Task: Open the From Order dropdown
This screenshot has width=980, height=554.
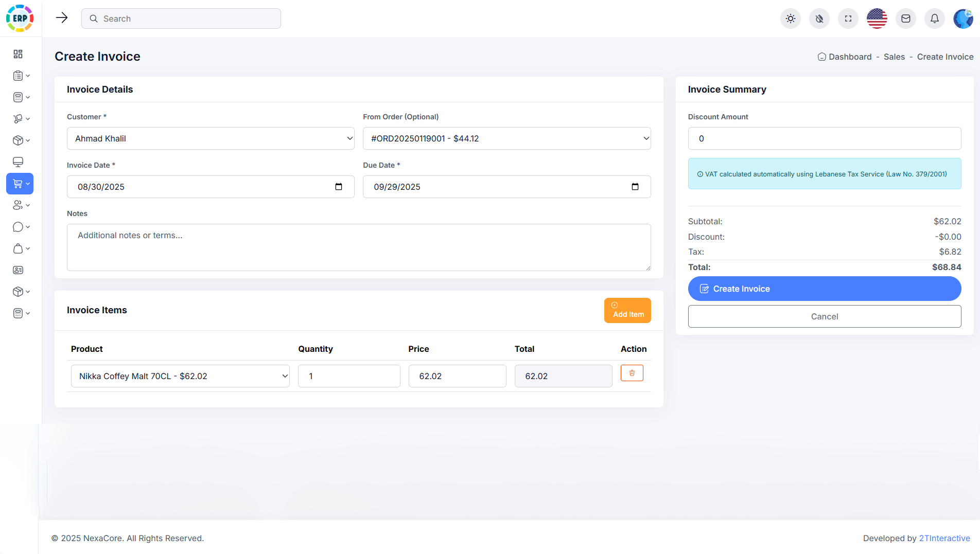Action: coord(506,138)
